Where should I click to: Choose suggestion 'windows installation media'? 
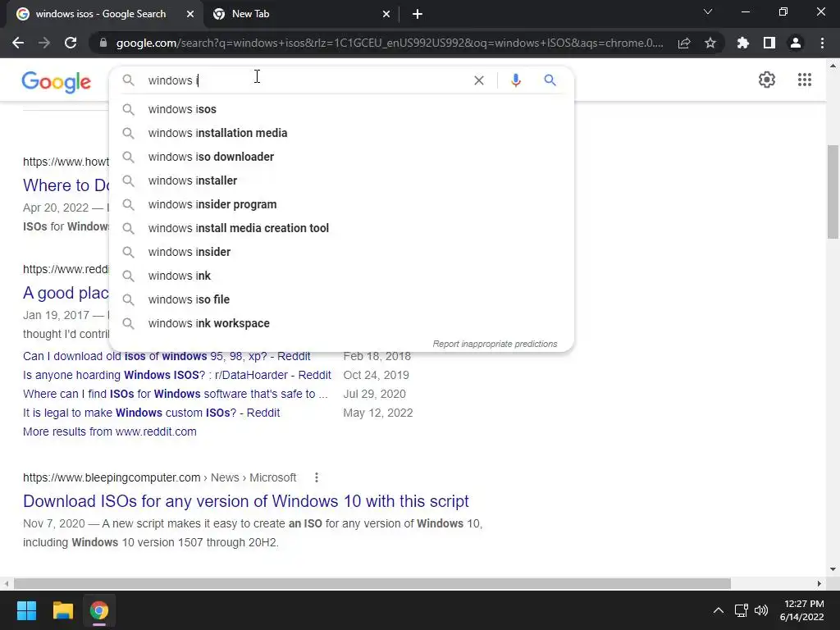click(342, 133)
